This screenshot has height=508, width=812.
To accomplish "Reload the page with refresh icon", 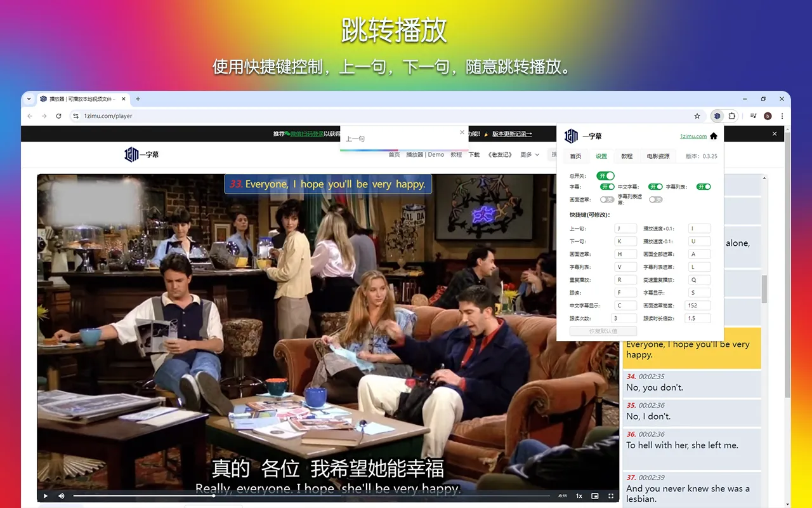I will [58, 116].
